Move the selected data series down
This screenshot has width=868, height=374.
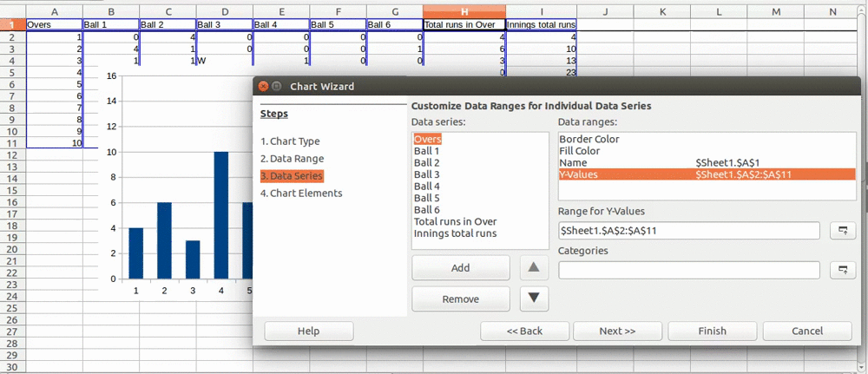pos(534,299)
